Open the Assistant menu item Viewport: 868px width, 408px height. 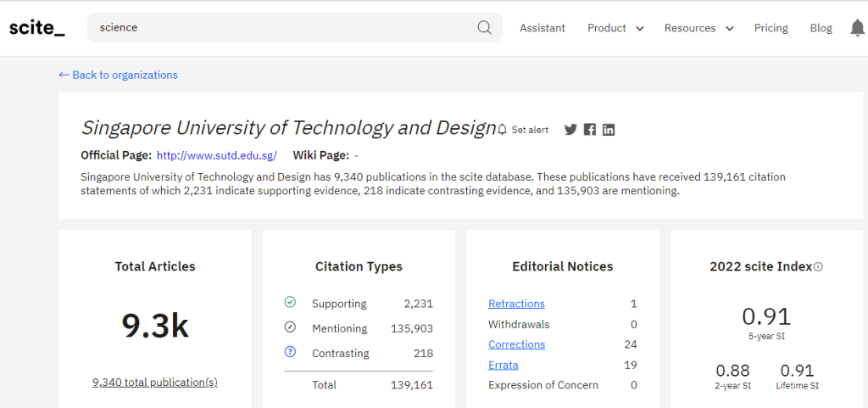coord(542,28)
